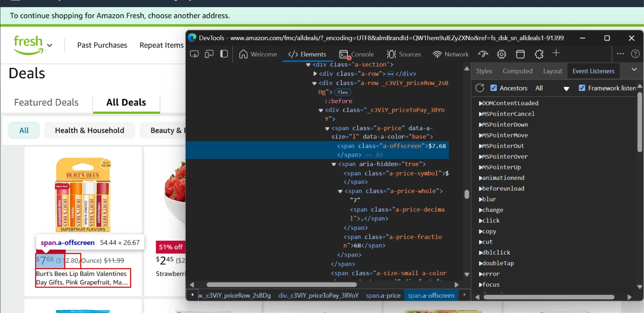The width and height of the screenshot is (644, 313).
Task: Click Event Listeners pane horizontal scrollbar
Action: 549,297
